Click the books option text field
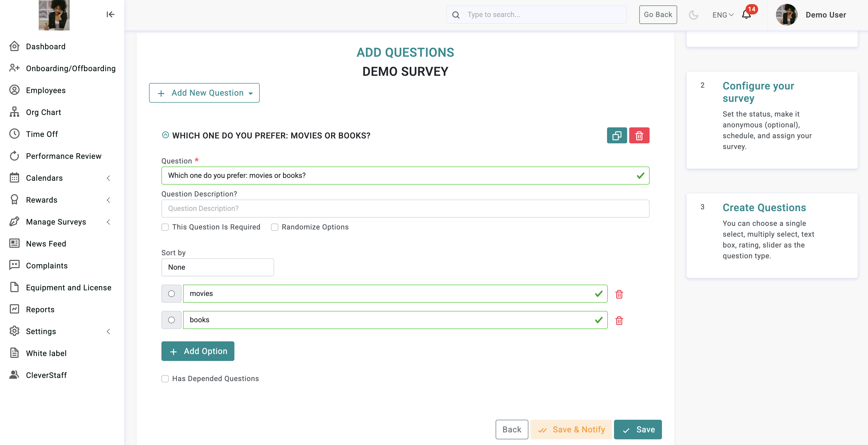The height and width of the screenshot is (445, 868). pos(395,320)
